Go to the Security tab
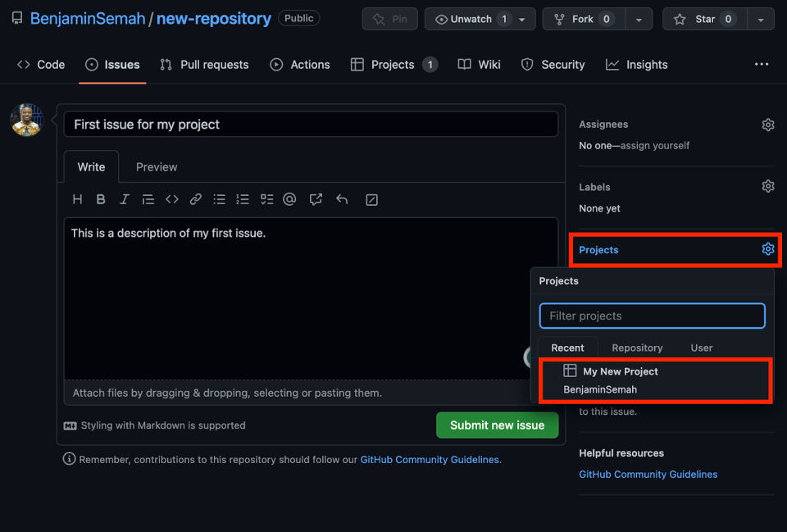Viewport: 787px width, 532px height. pos(553,65)
